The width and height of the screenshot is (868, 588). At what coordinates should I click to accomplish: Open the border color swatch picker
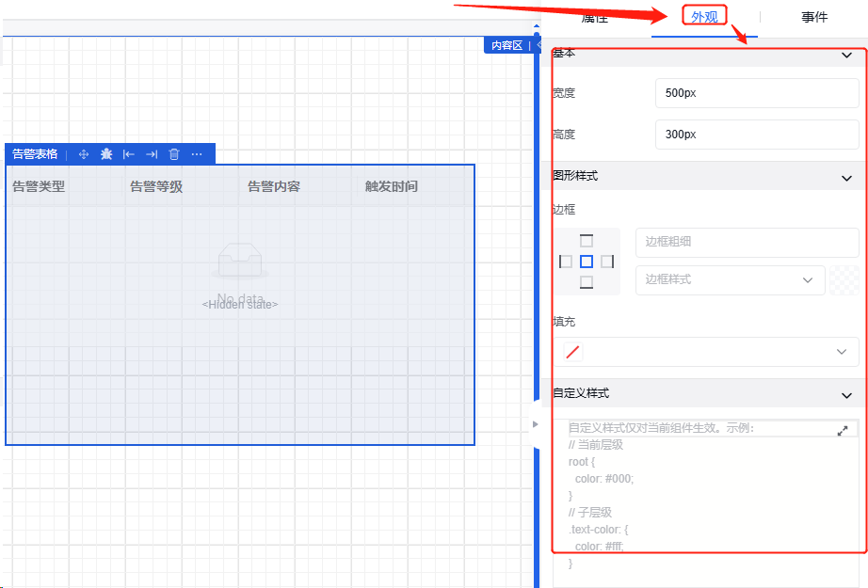844,280
